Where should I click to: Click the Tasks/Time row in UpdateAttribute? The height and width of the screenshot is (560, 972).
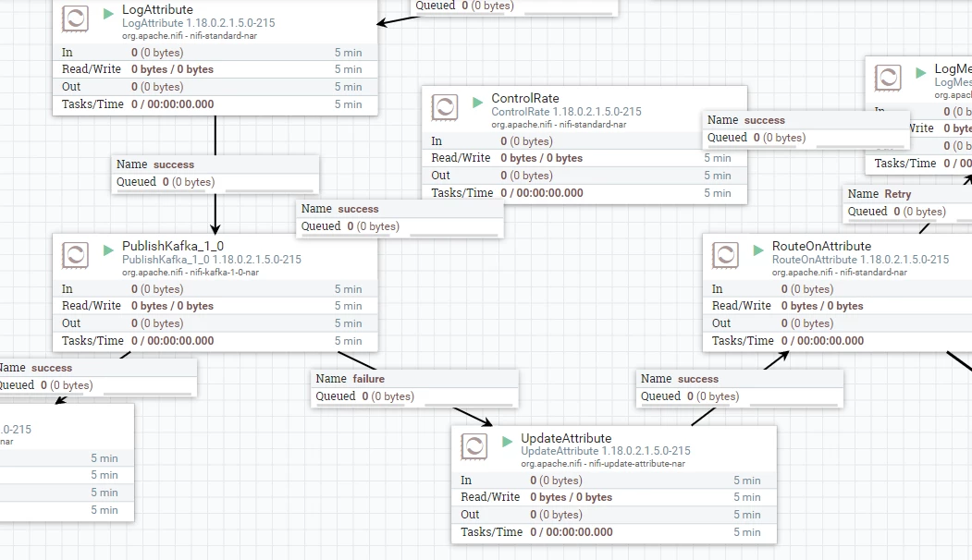tap(614, 532)
